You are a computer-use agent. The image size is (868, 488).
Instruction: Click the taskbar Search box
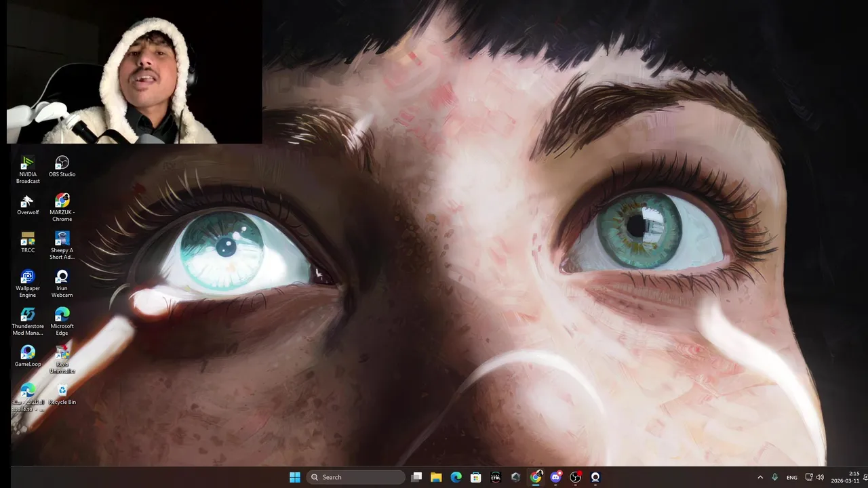coord(356,477)
